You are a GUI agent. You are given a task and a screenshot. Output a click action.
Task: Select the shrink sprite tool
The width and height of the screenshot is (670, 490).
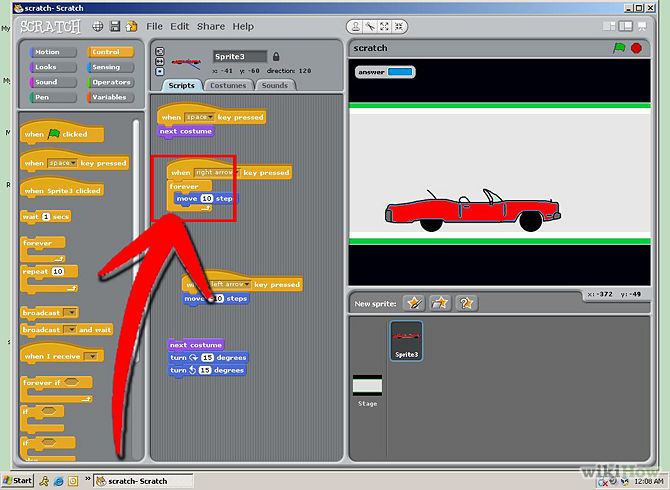399,26
